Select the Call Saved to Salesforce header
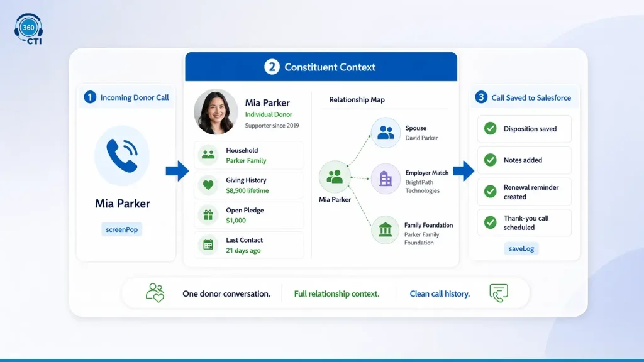 click(x=525, y=97)
